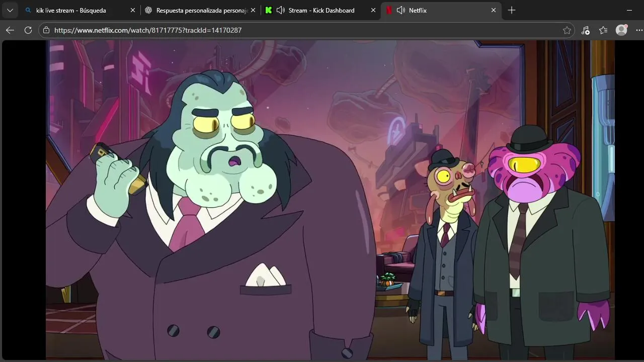644x362 pixels.
Task: Open the media control music icon
Action: pyautogui.click(x=585, y=30)
